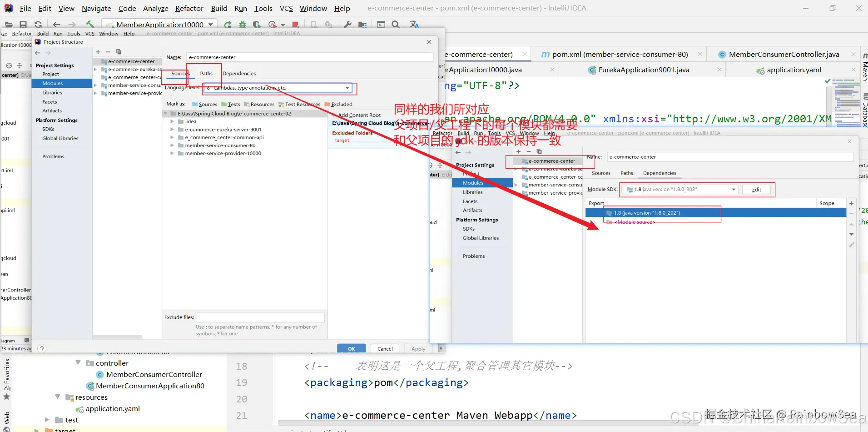Image resolution: width=868 pixels, height=432 pixels.
Task: Click the Search Everywhere magnifier icon
Action: 396,25
